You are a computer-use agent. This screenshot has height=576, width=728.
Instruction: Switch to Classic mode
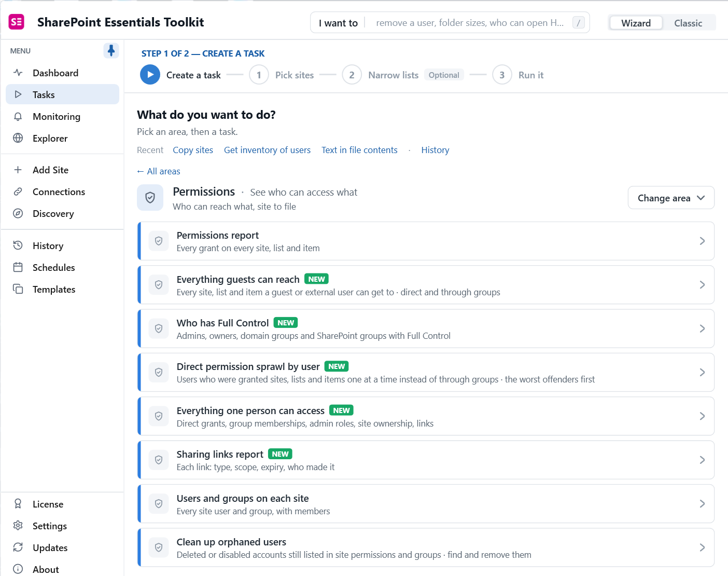click(x=688, y=23)
